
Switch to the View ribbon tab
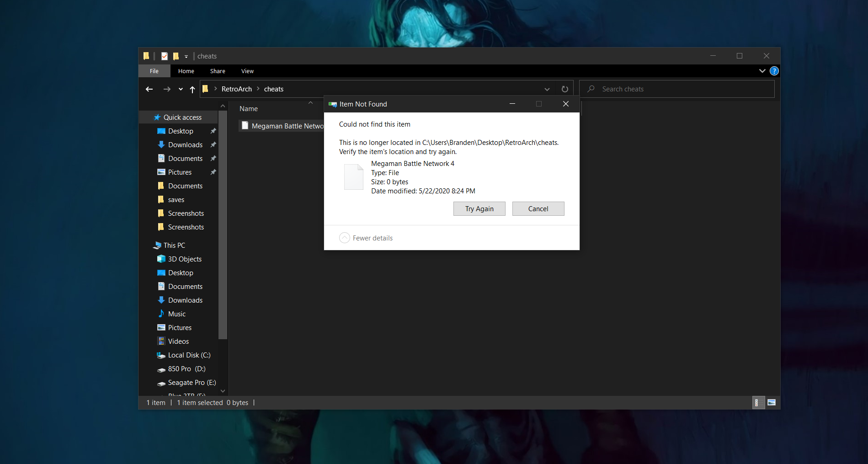point(247,71)
